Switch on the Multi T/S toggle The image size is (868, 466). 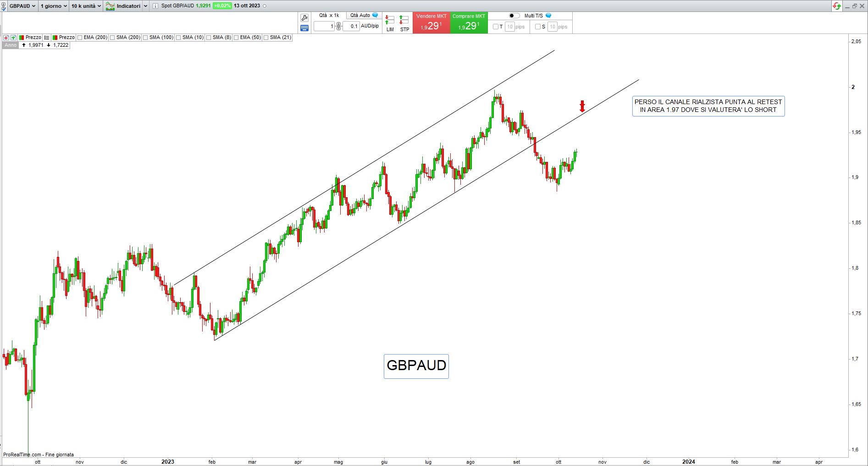point(514,16)
